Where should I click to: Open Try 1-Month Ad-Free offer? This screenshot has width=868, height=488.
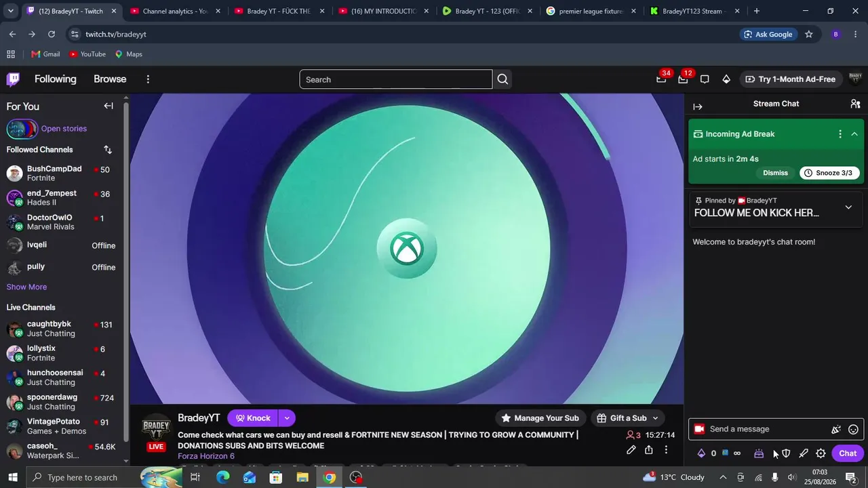[790, 79]
